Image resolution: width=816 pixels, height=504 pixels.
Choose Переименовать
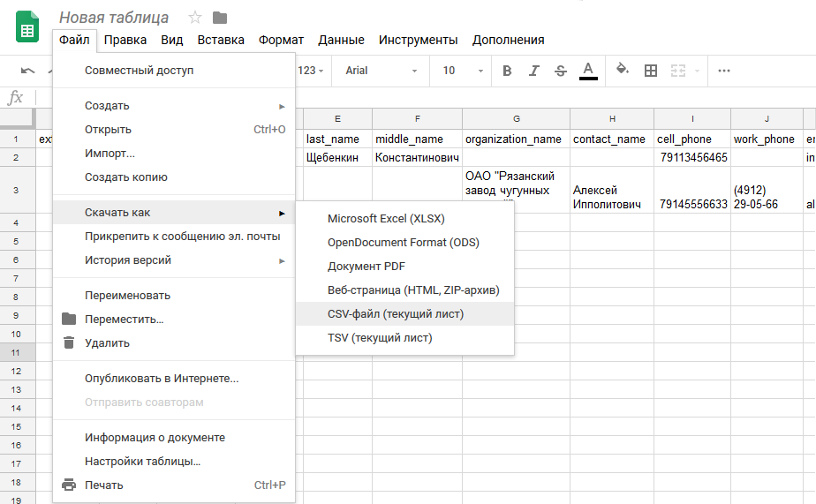(x=174, y=296)
